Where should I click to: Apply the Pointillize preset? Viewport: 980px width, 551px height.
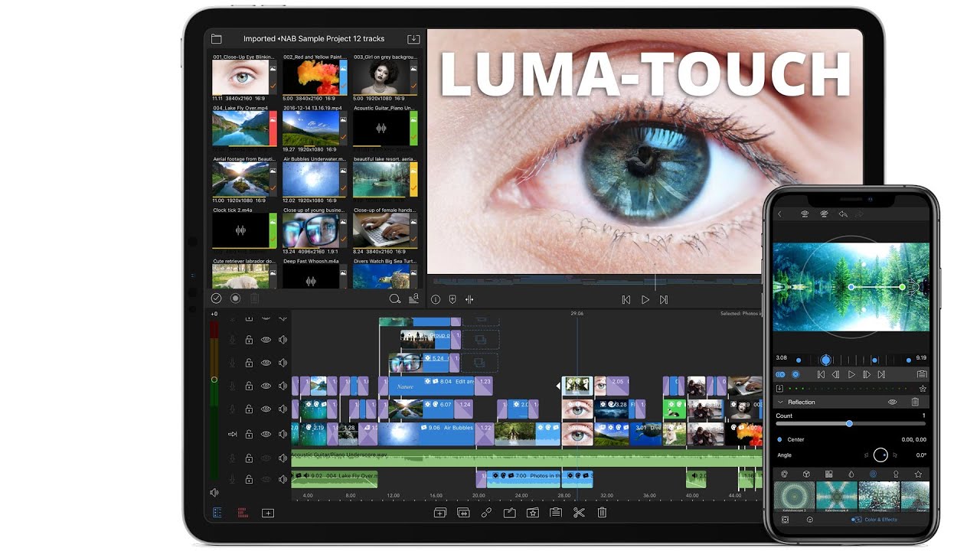[x=880, y=496]
